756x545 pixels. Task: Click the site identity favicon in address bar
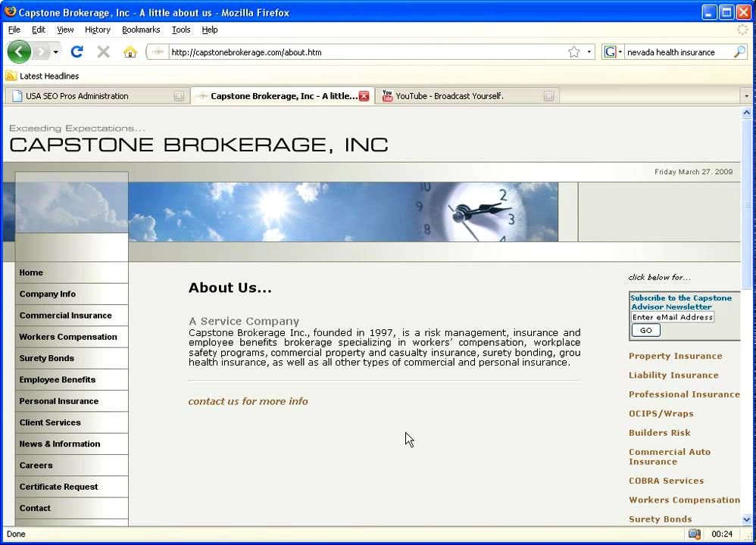coord(158,52)
